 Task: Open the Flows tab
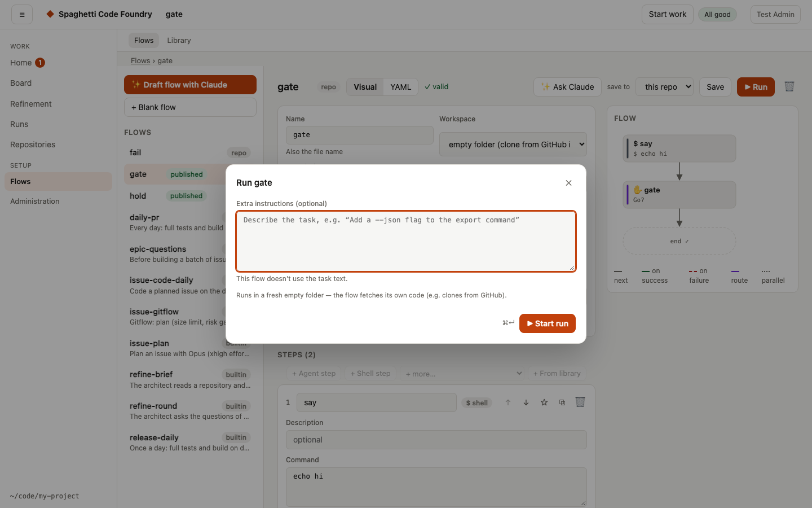click(144, 41)
